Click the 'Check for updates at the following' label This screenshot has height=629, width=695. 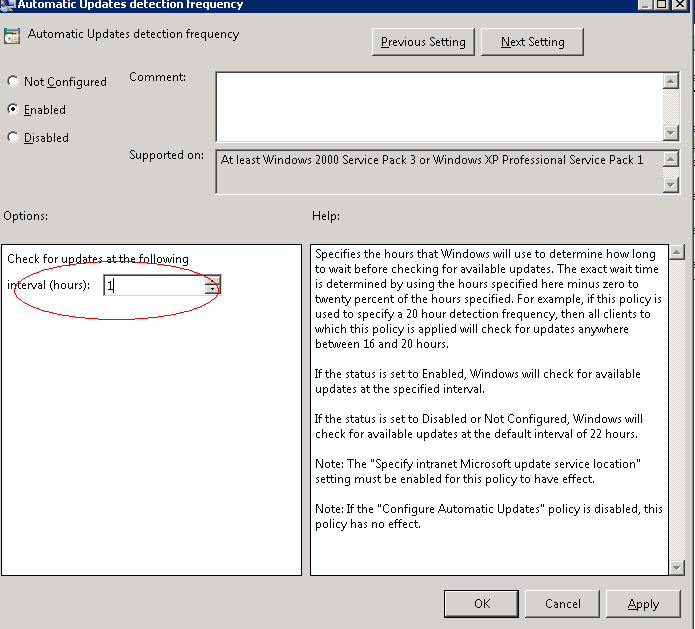[98, 259]
